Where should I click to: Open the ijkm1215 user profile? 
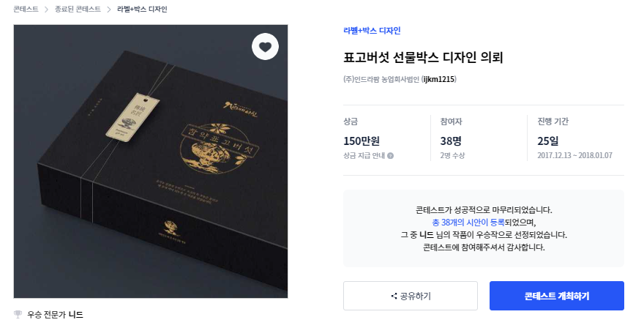(438, 79)
